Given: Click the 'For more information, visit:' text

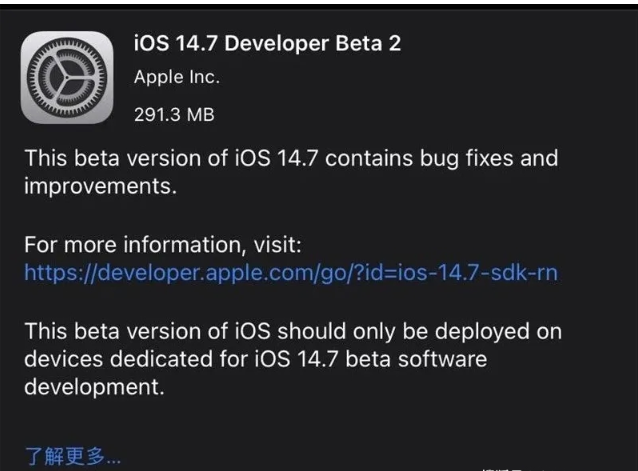Looking at the screenshot, I should (164, 245).
